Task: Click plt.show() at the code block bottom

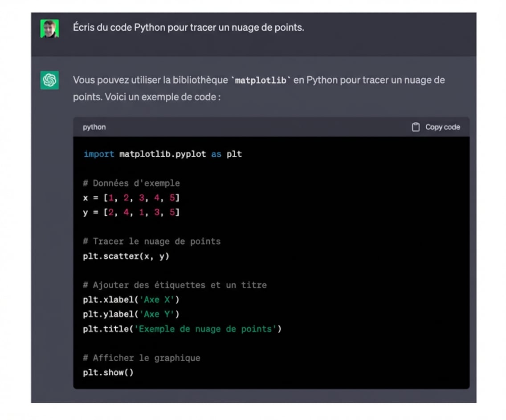Action: point(108,372)
